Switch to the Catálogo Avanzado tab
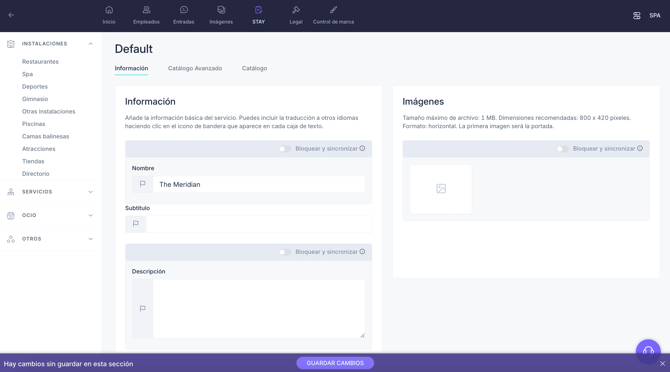Viewport: 670px width, 372px height. [195, 68]
